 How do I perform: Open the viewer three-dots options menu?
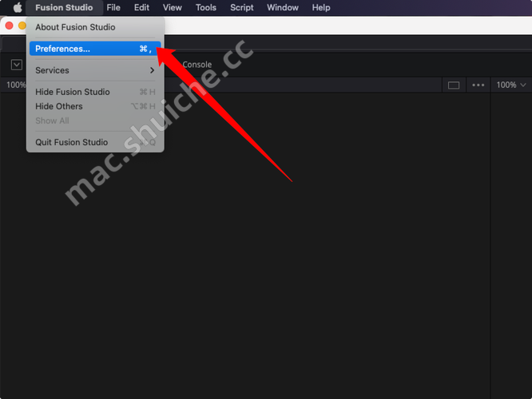tap(478, 85)
